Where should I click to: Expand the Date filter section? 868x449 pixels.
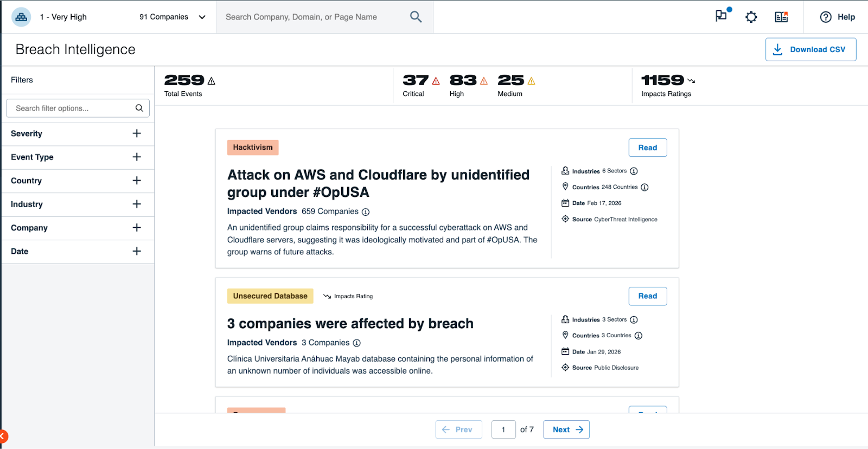137,251
